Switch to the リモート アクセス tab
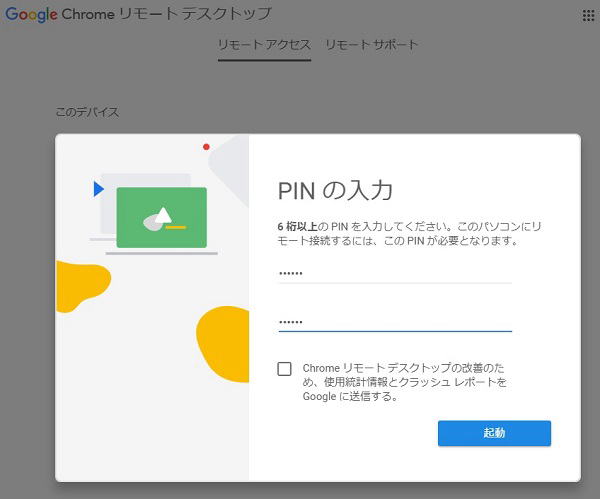Screen dimensions: 600x499 click(x=264, y=45)
